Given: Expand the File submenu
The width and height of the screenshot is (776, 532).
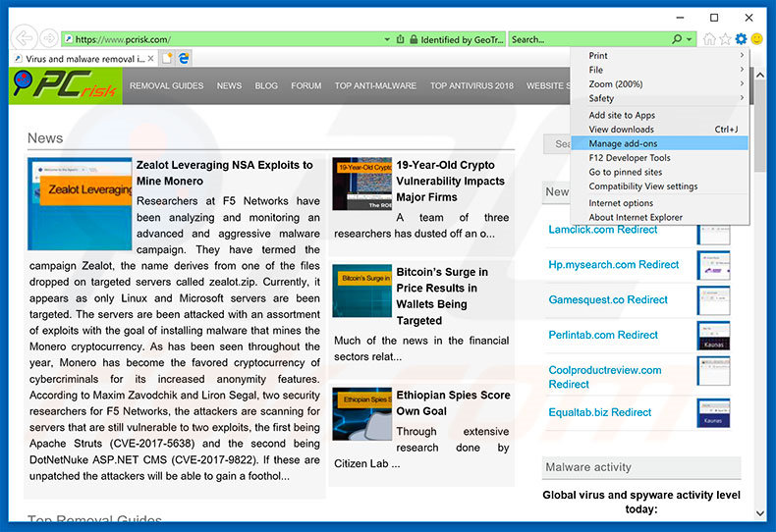Looking at the screenshot, I should (x=659, y=70).
